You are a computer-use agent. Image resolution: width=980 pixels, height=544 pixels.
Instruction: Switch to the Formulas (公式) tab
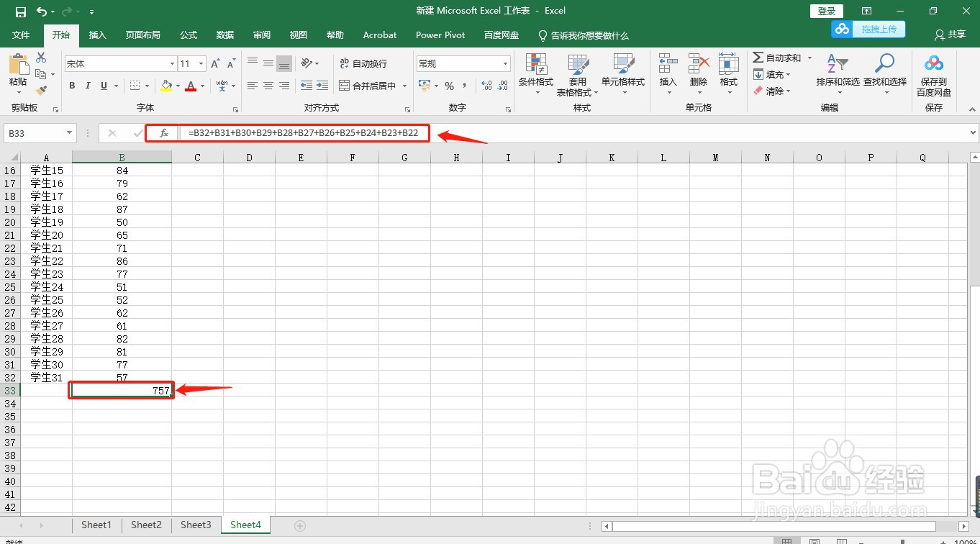(x=189, y=35)
